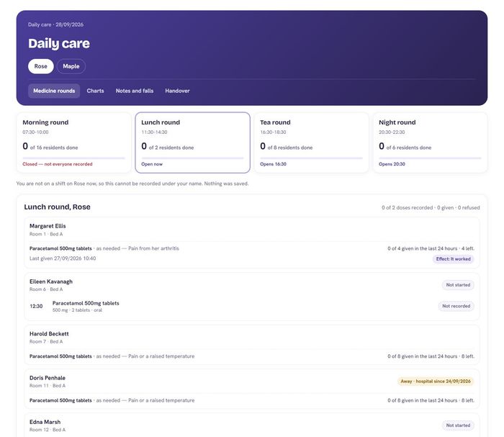
Task: Click the 'Open now' status text
Action: point(152,164)
